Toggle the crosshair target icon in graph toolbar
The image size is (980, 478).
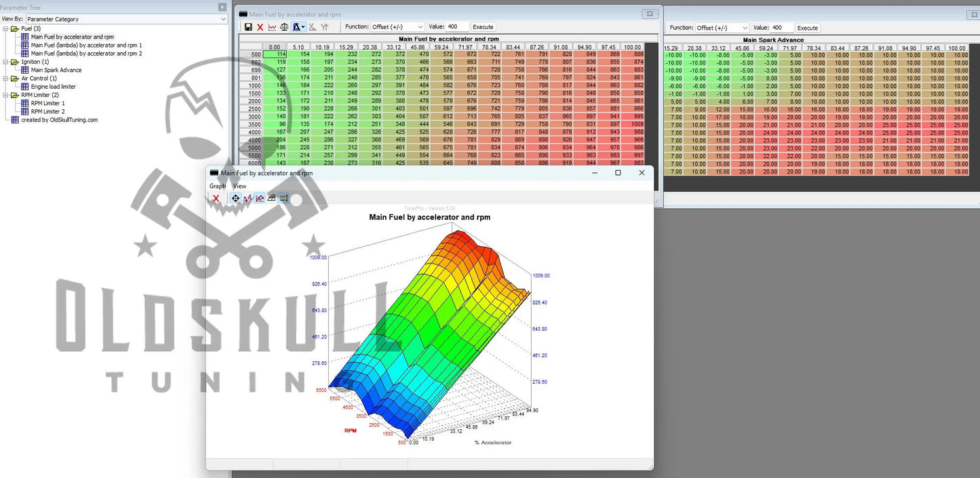coord(235,198)
